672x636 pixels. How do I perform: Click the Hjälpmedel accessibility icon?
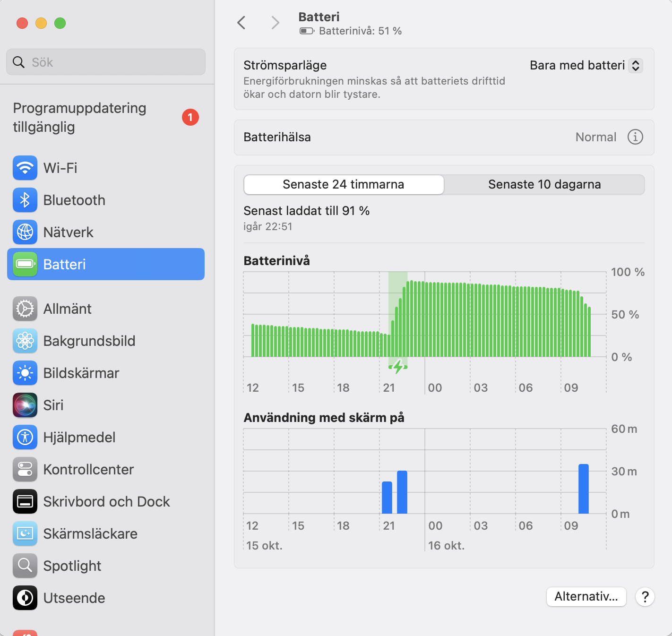coord(25,437)
